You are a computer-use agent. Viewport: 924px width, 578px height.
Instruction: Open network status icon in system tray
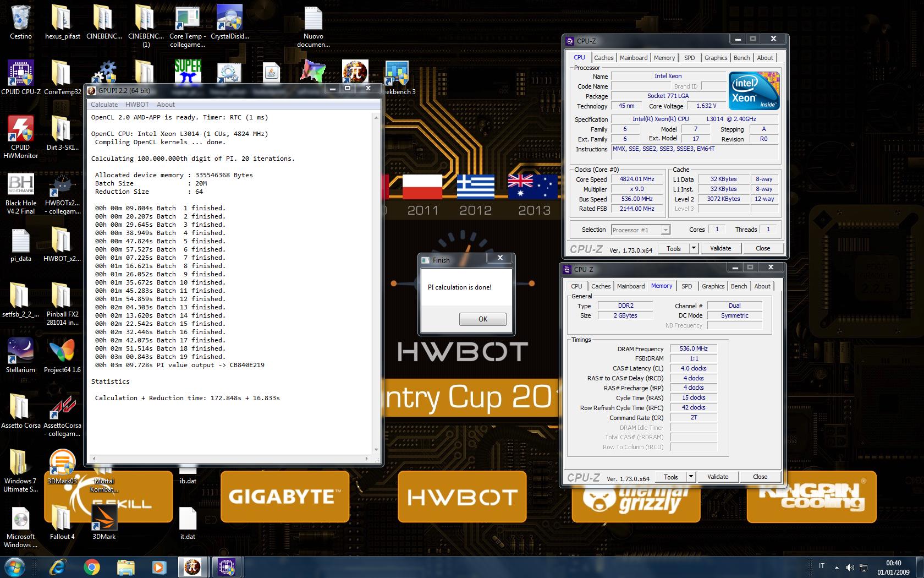pos(864,568)
